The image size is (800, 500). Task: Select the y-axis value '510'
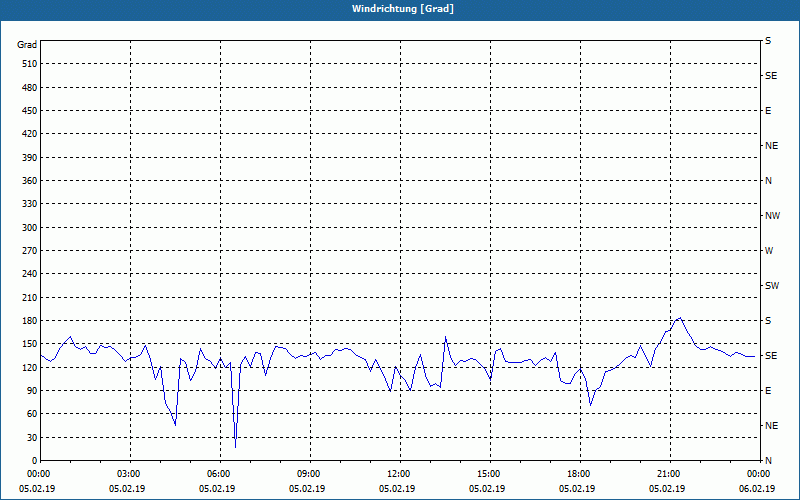30,64
